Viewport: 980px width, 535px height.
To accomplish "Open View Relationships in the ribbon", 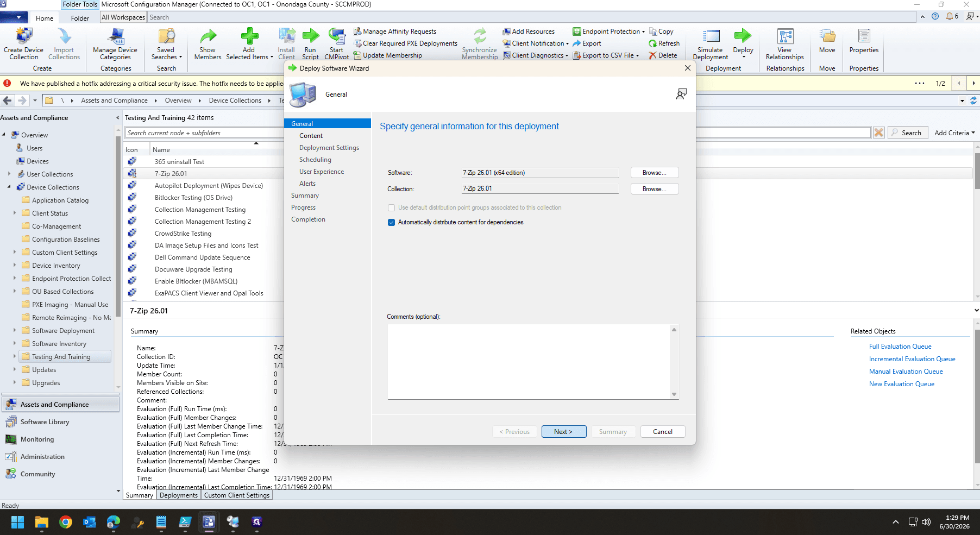I will (785, 43).
